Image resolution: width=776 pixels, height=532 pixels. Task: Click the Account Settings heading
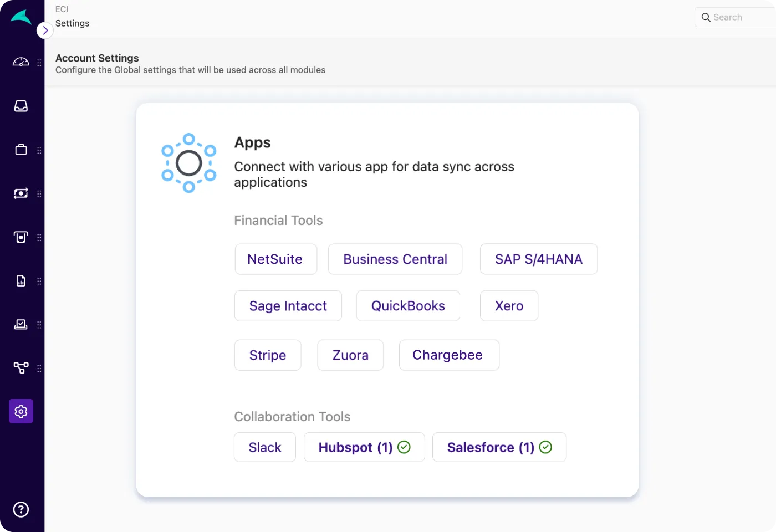97,58
